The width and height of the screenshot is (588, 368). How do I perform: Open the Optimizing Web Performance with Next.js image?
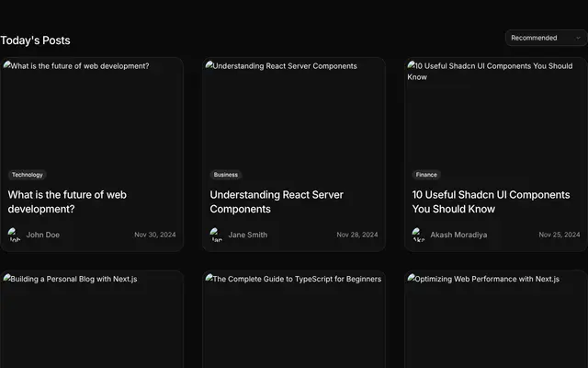coord(496,319)
